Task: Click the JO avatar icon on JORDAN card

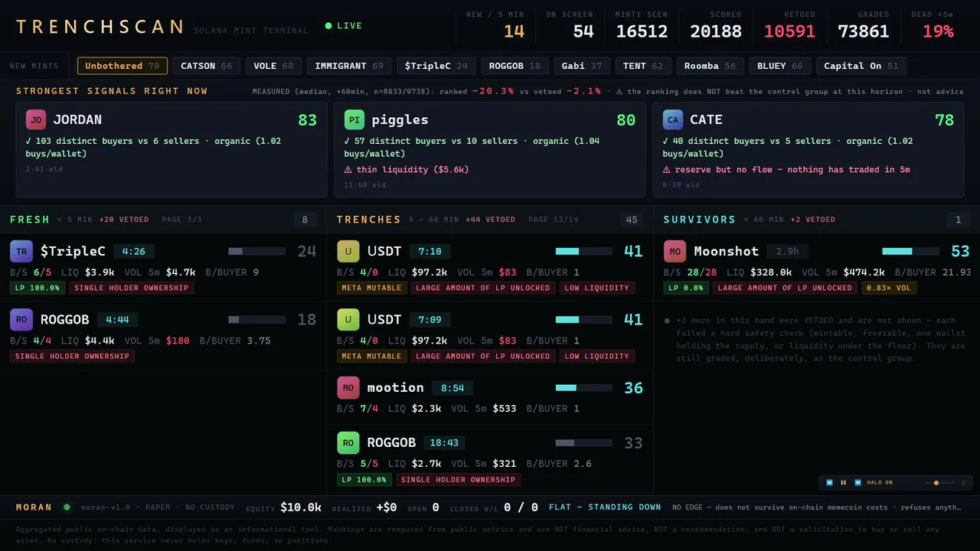Action: (x=36, y=120)
